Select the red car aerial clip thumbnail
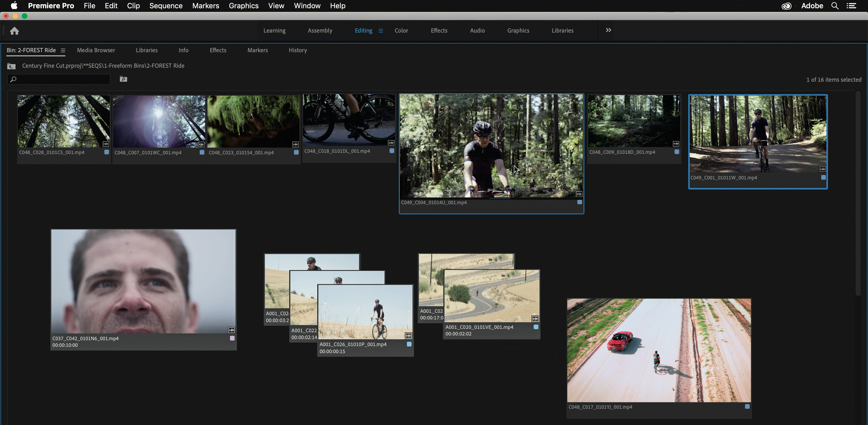 click(x=659, y=350)
